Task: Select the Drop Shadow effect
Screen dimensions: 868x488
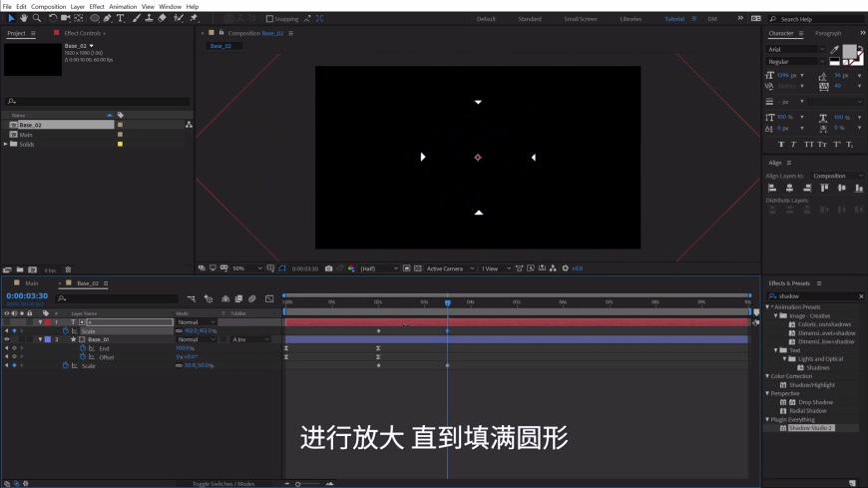Action: click(815, 402)
